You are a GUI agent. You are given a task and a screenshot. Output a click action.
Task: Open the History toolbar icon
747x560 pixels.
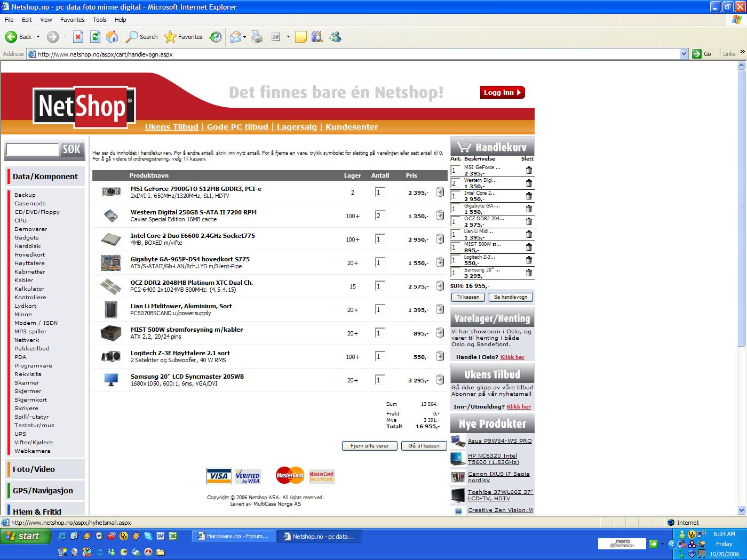click(x=216, y=37)
